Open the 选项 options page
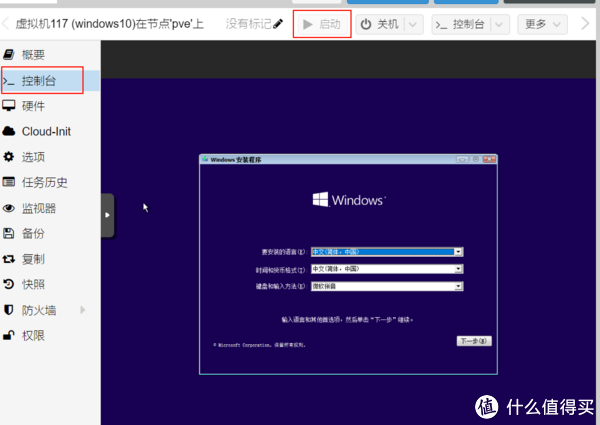Screen dimensions: 600x425 33,157
